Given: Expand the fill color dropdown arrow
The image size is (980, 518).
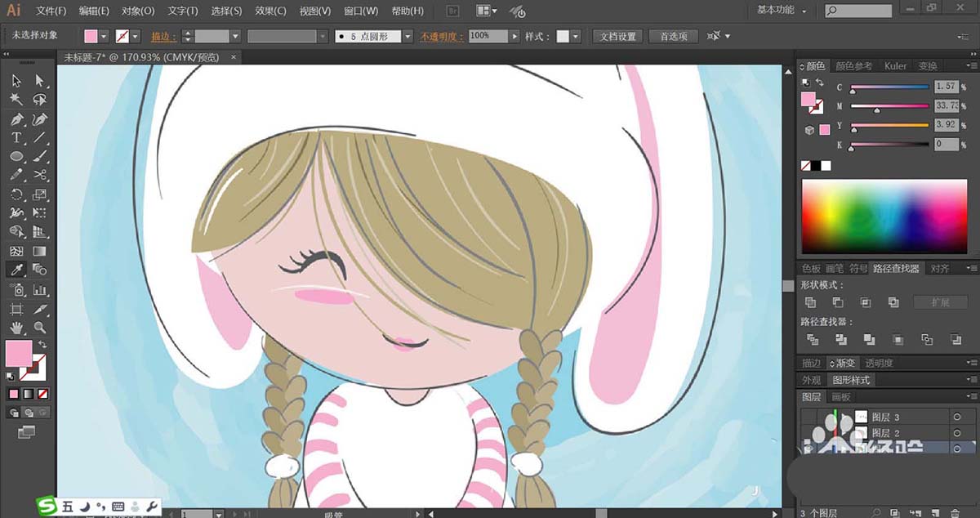Looking at the screenshot, I should (x=105, y=37).
